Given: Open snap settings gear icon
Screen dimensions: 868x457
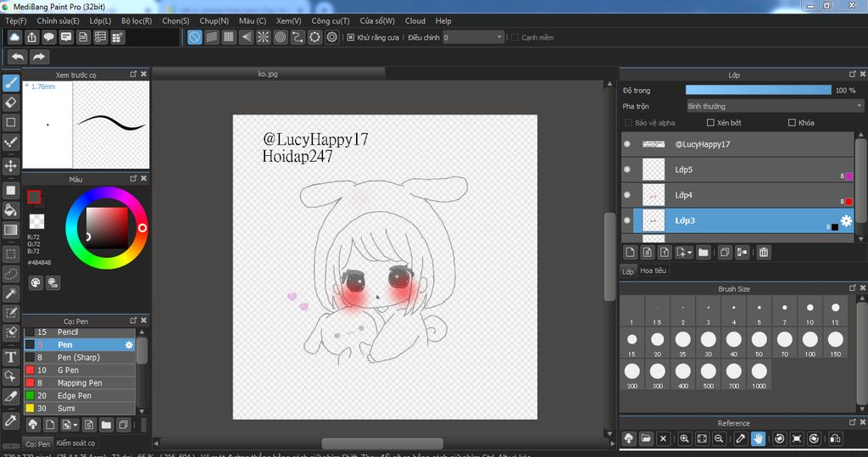Looking at the screenshot, I should [x=332, y=37].
